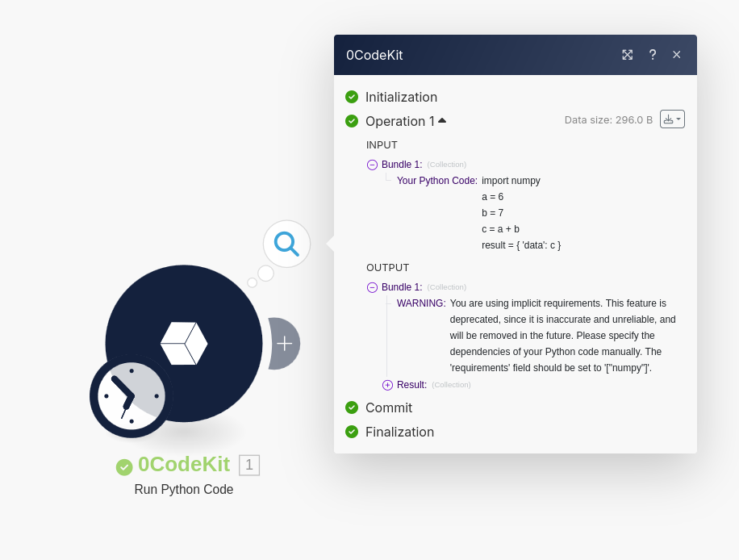Image resolution: width=739 pixels, height=560 pixels.
Task: Click the Commit green check icon
Action: pos(352,407)
